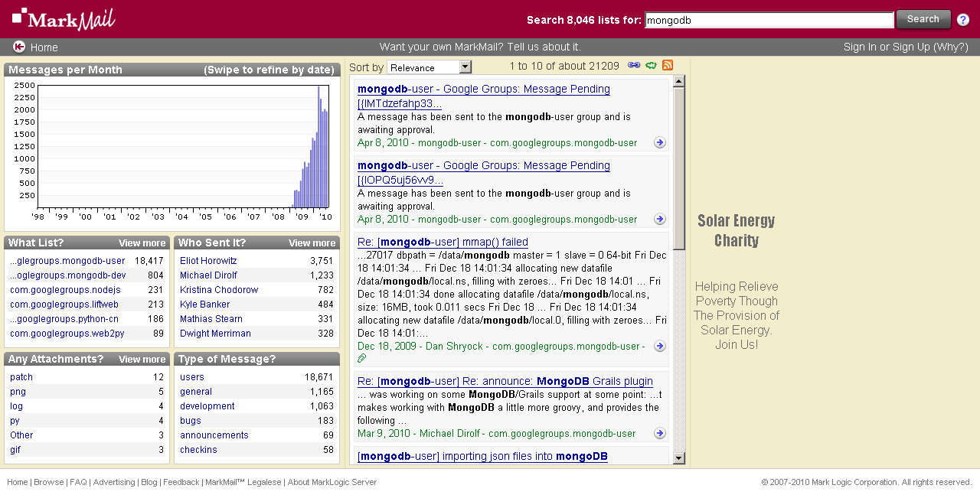The image size is (980, 495).
Task: Filter by gif attachments
Action: pyautogui.click(x=15, y=450)
